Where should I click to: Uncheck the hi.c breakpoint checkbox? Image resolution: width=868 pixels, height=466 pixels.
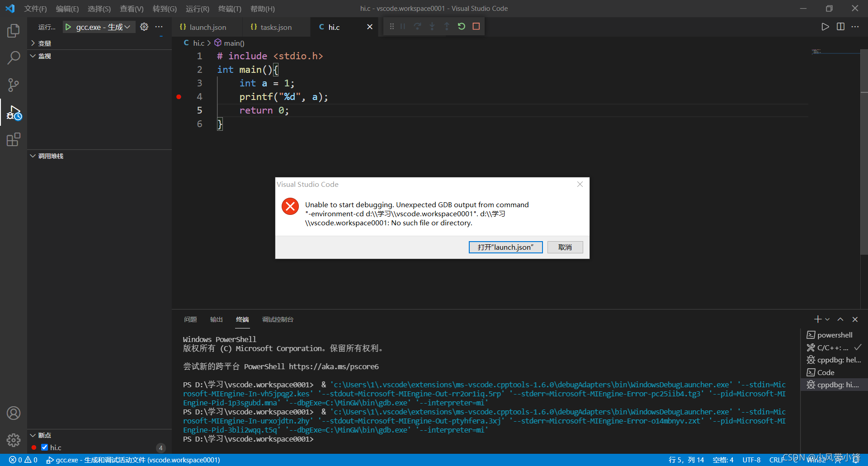click(44, 447)
